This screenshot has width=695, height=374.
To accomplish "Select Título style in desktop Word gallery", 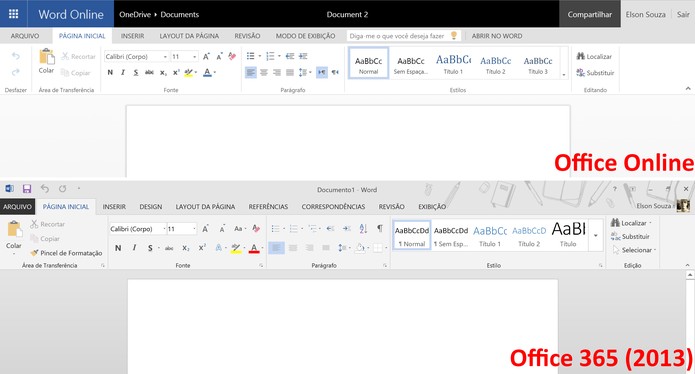I will (568, 234).
